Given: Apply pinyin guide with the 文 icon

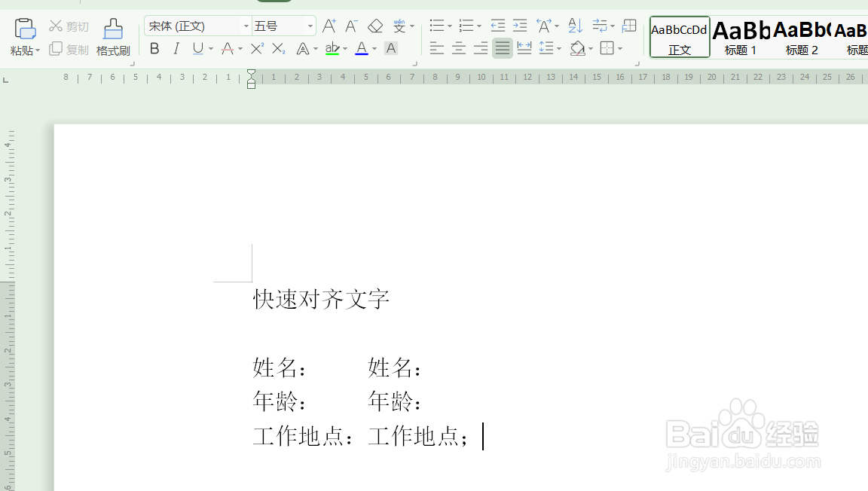Looking at the screenshot, I should coord(400,25).
